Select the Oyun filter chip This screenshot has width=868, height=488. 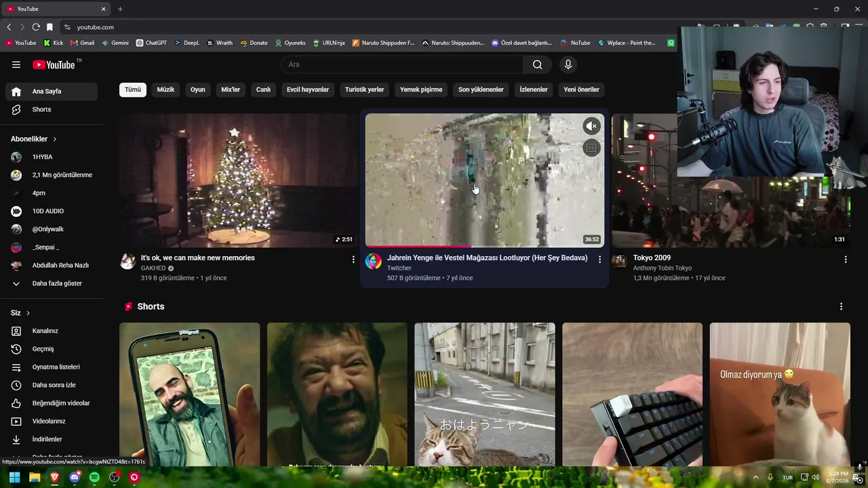(198, 89)
